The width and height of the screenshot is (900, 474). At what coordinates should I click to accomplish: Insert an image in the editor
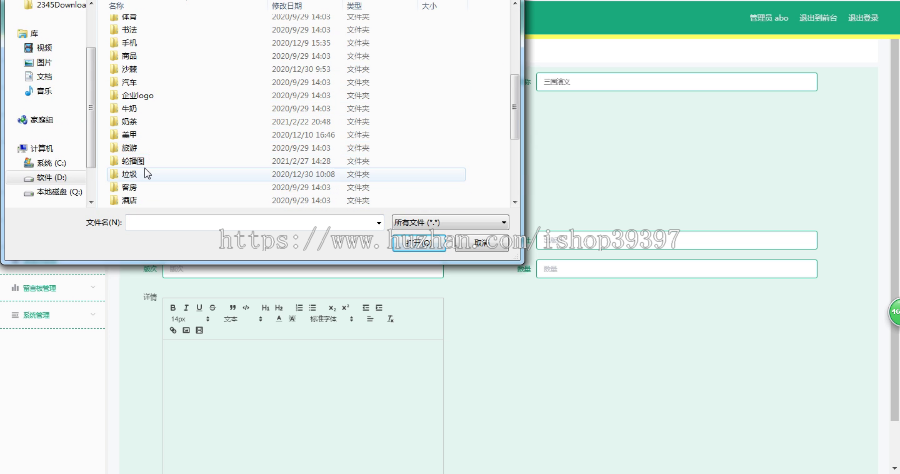tap(186, 331)
